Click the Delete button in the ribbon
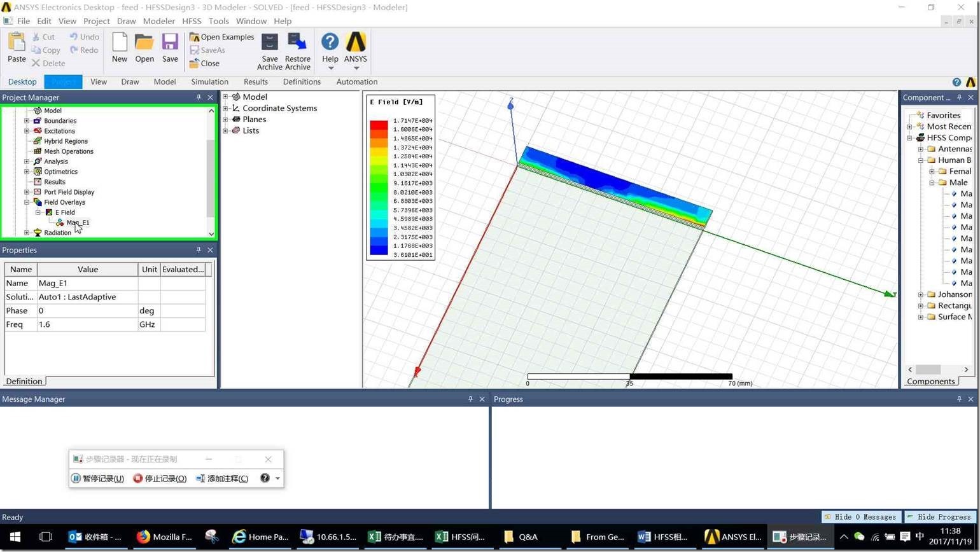The height and width of the screenshot is (552, 980). click(48, 63)
